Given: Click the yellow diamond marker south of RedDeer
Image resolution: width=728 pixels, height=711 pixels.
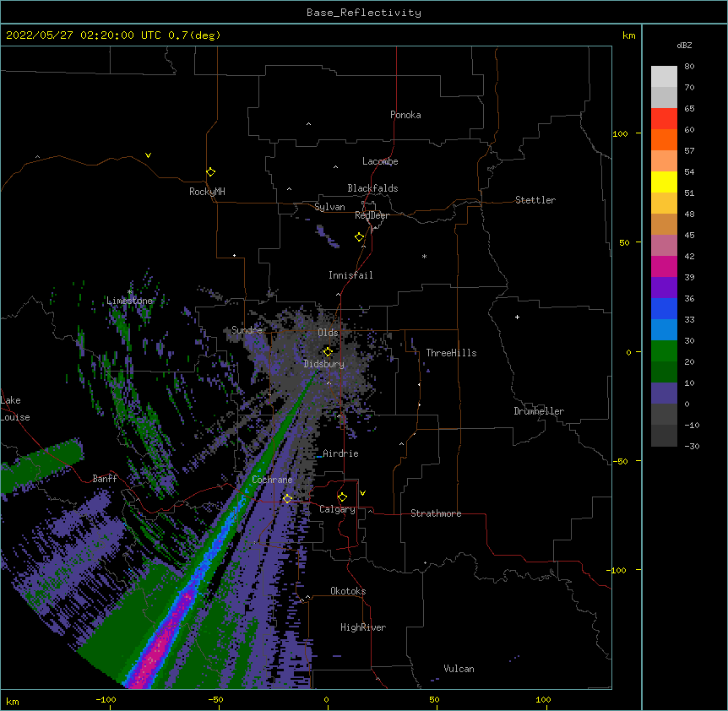Looking at the screenshot, I should click(359, 237).
